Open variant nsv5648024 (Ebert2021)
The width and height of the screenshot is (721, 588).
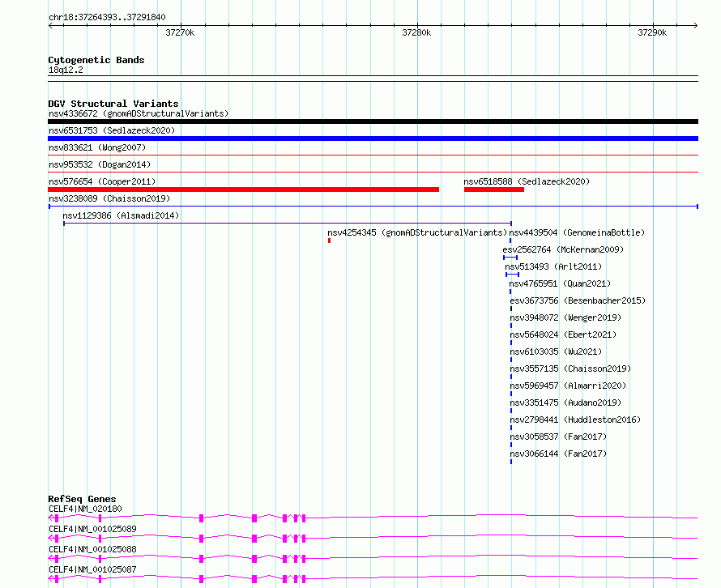(x=563, y=334)
